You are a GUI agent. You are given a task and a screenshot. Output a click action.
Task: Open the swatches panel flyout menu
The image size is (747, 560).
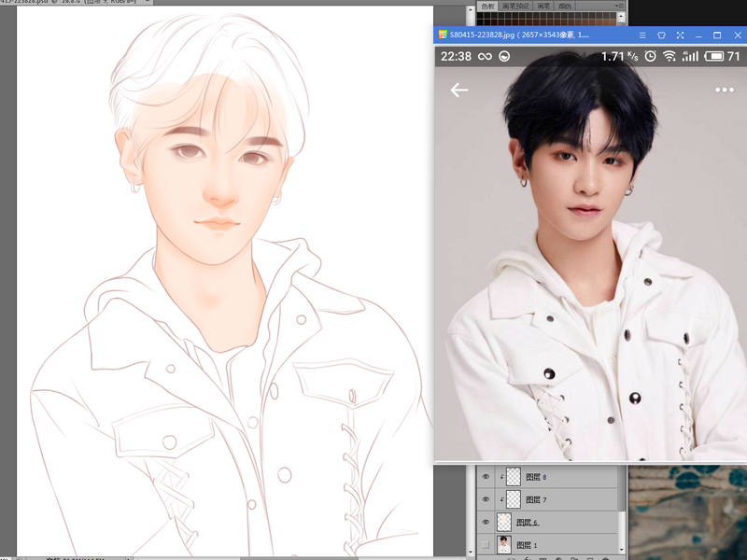pos(619,6)
